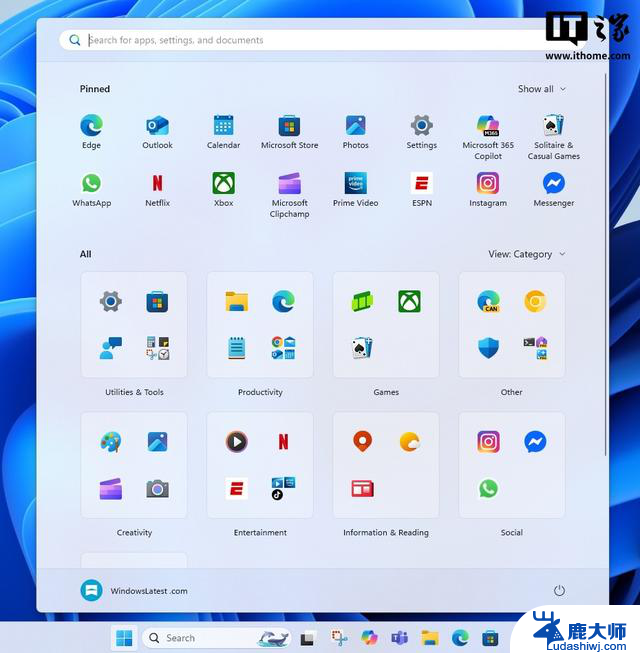This screenshot has width=640, height=653.
Task: Click the taskbar Search box
Action: [x=216, y=638]
